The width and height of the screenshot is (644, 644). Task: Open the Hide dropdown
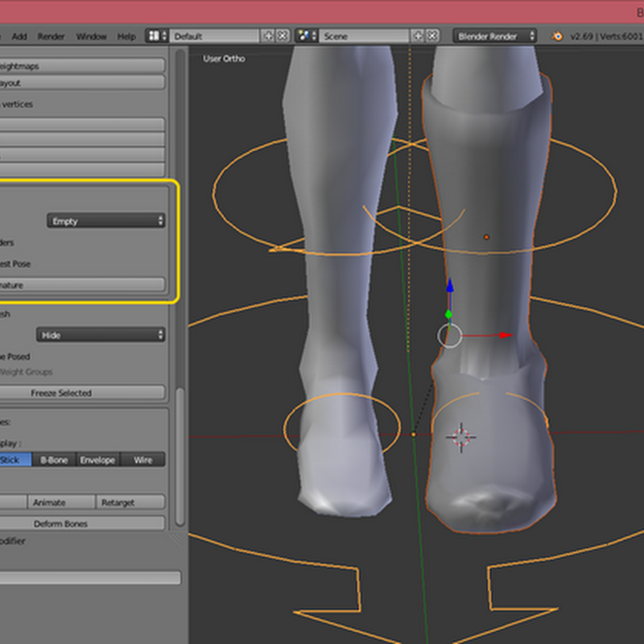point(101,335)
